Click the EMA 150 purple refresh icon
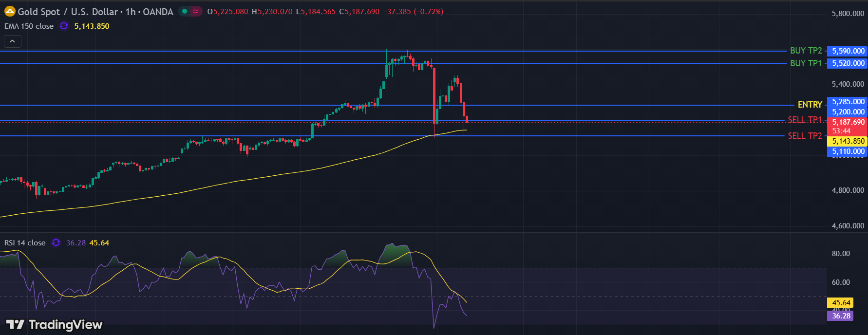The width and height of the screenshot is (868, 335). coord(64,26)
